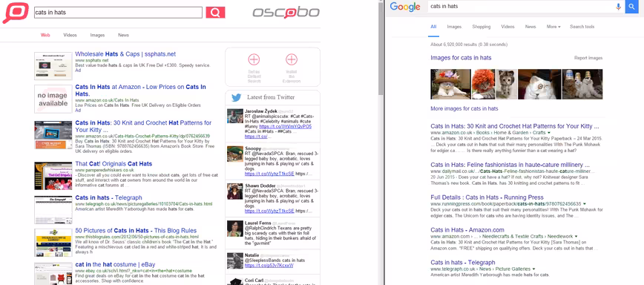The image size is (644, 285).
Task: Open That Cat! Originals Cat Hats result
Action: click(x=114, y=164)
